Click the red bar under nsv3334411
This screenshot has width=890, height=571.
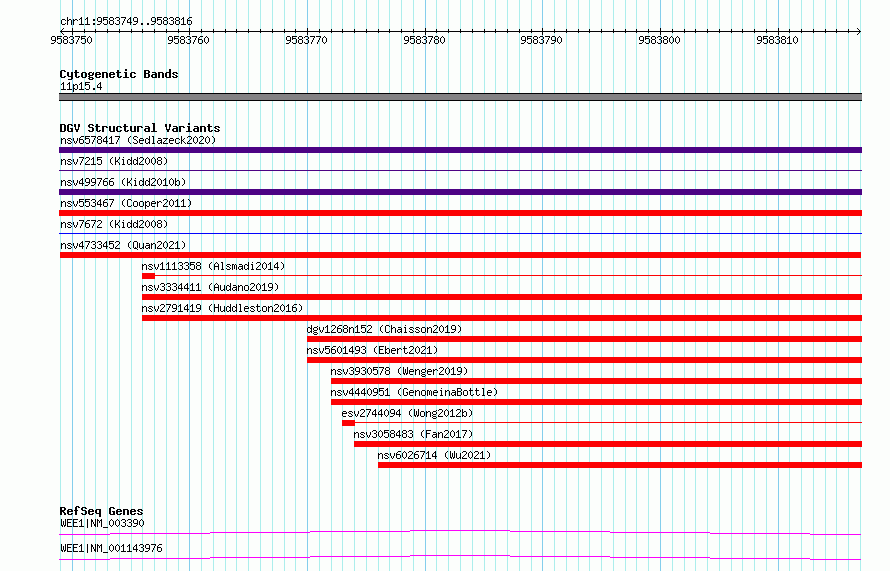pos(502,297)
